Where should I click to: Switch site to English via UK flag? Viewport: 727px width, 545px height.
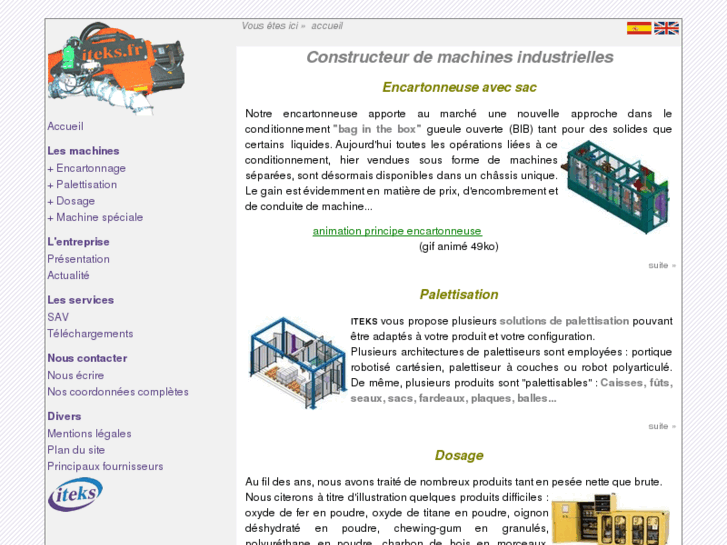pos(666,28)
